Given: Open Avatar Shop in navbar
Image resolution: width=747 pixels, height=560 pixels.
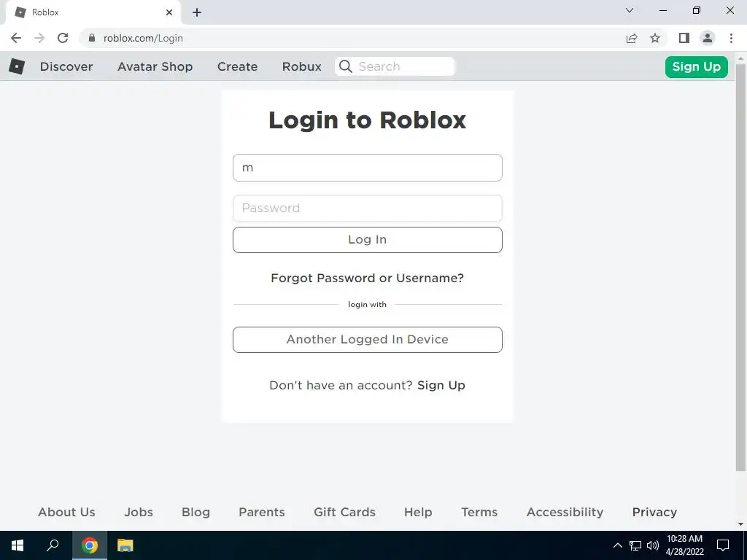Looking at the screenshot, I should point(155,66).
